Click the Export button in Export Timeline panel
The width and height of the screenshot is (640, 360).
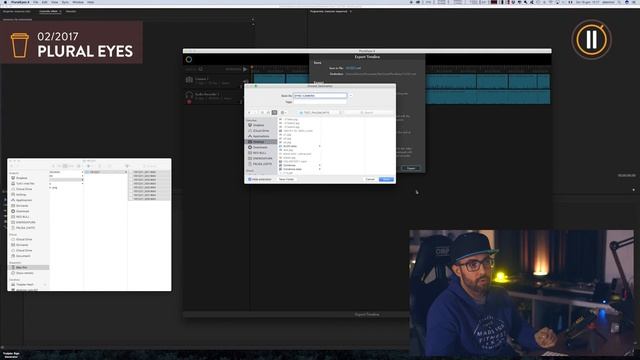click(411, 168)
